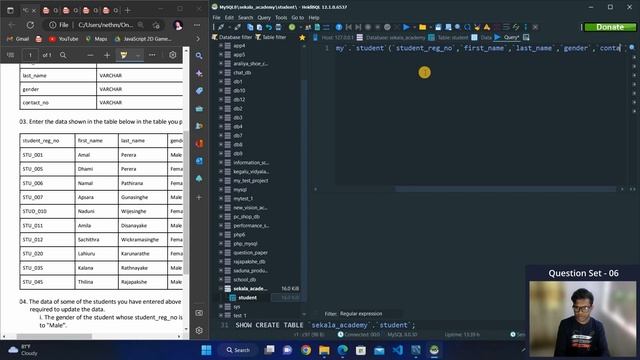Screen dimensions: 640x360
Task: Reload the page in Edge browser
Action: [30, 25]
